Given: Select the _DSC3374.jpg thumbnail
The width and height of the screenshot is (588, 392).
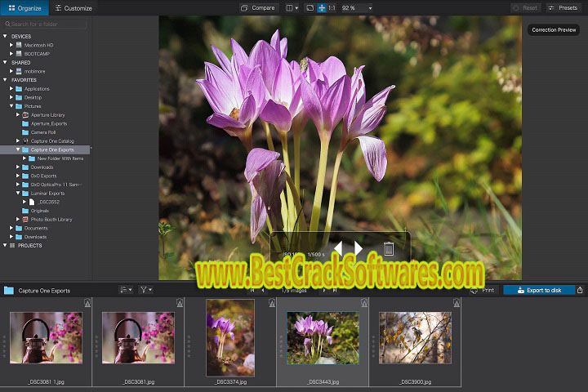Looking at the screenshot, I should [x=230, y=337].
